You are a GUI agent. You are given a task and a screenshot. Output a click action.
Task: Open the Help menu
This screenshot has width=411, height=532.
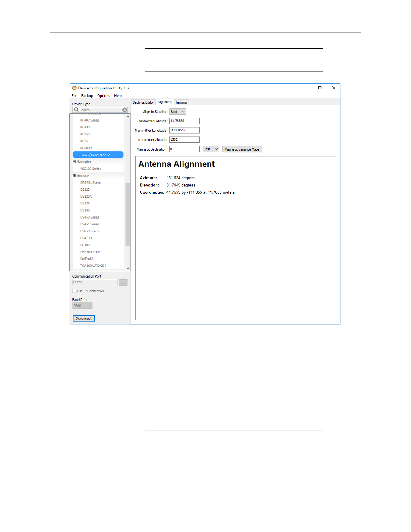118,96
